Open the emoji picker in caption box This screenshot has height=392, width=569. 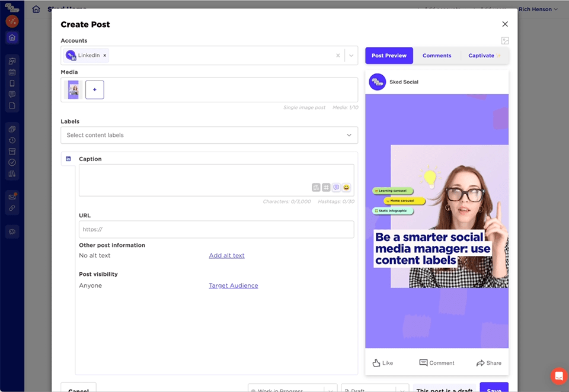(347, 188)
